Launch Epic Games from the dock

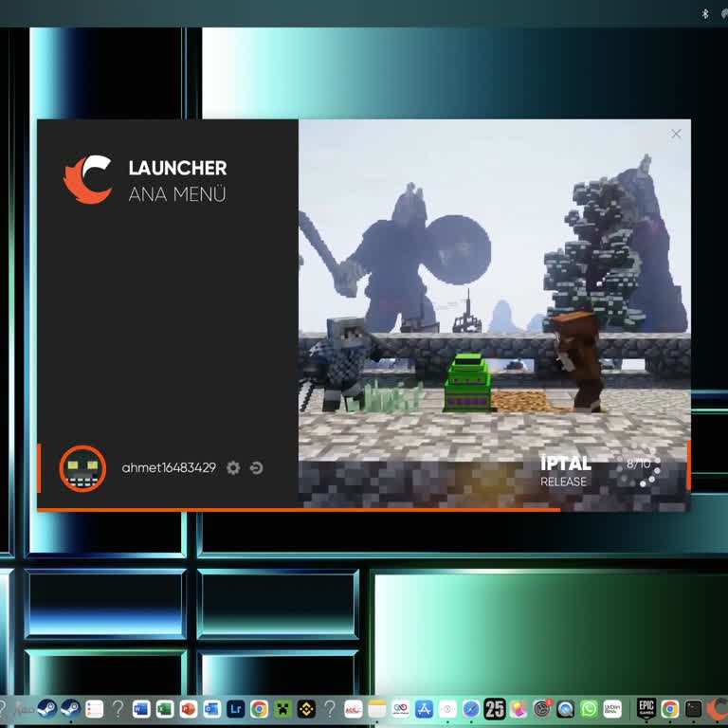coord(646,709)
